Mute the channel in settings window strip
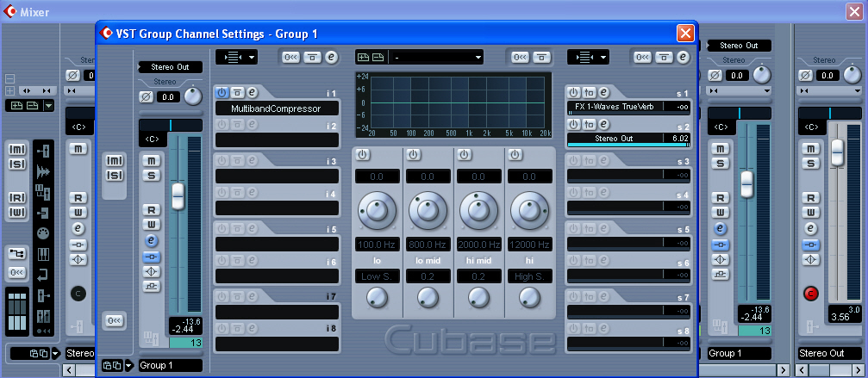This screenshot has width=868, height=378. tap(152, 160)
